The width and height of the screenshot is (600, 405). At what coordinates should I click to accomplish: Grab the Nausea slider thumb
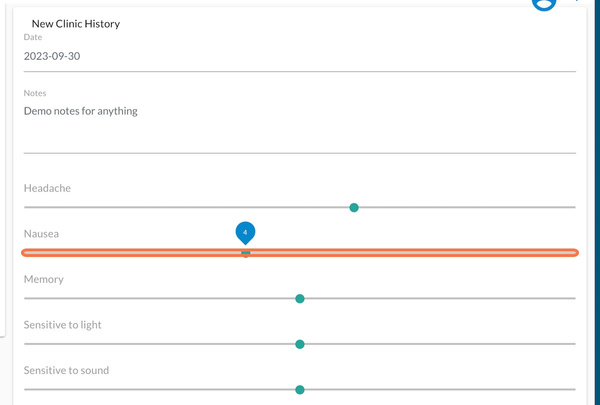246,253
